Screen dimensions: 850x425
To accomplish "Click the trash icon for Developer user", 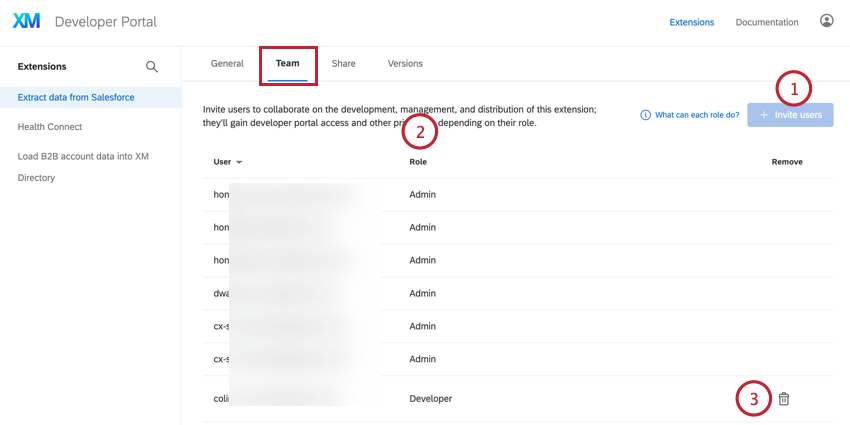I will (x=784, y=399).
